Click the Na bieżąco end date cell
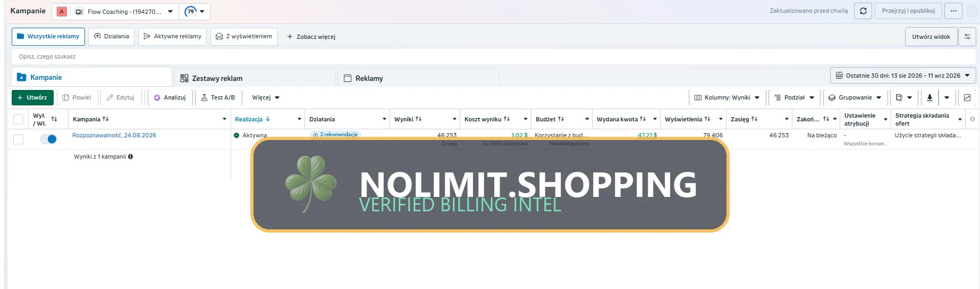 tap(822, 135)
